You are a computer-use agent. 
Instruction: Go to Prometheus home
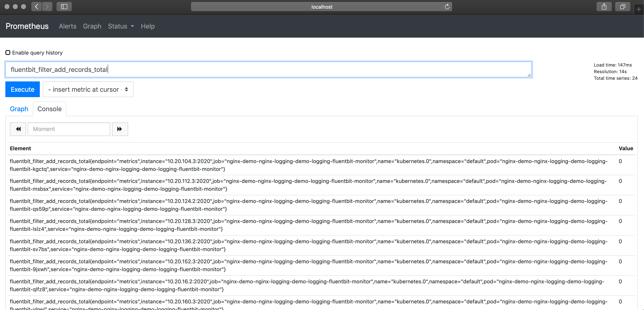(27, 26)
